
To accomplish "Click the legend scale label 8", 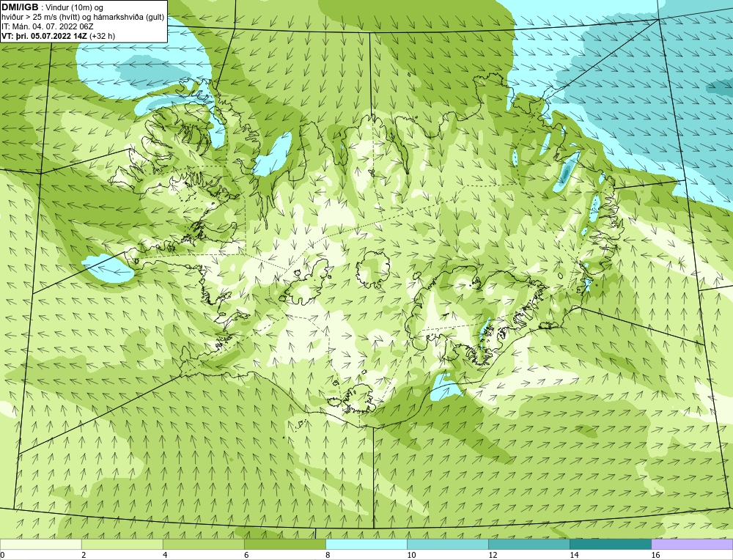I will click(x=328, y=555).
